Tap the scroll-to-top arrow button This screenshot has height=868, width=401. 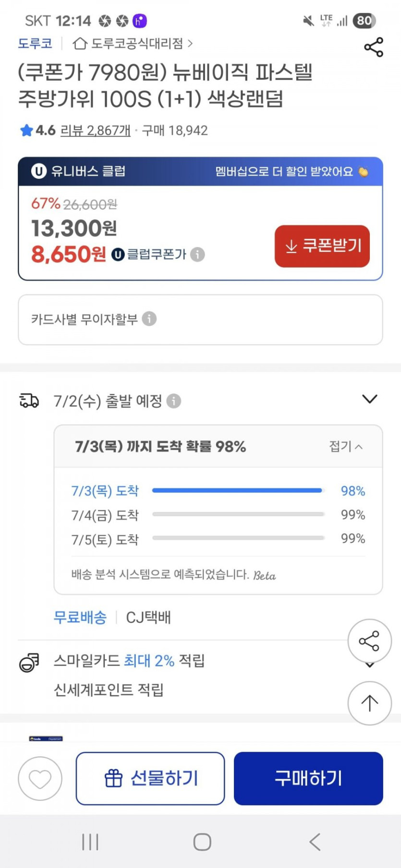click(x=369, y=703)
